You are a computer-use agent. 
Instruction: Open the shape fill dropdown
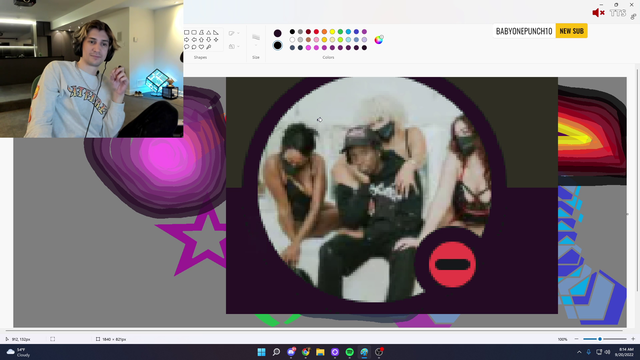click(234, 47)
